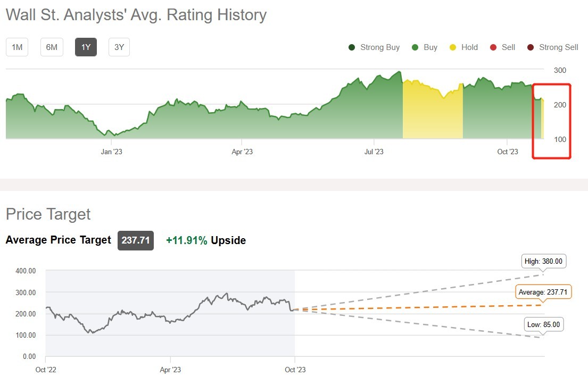
Task: Select the 1M time range button
Action: 17,47
